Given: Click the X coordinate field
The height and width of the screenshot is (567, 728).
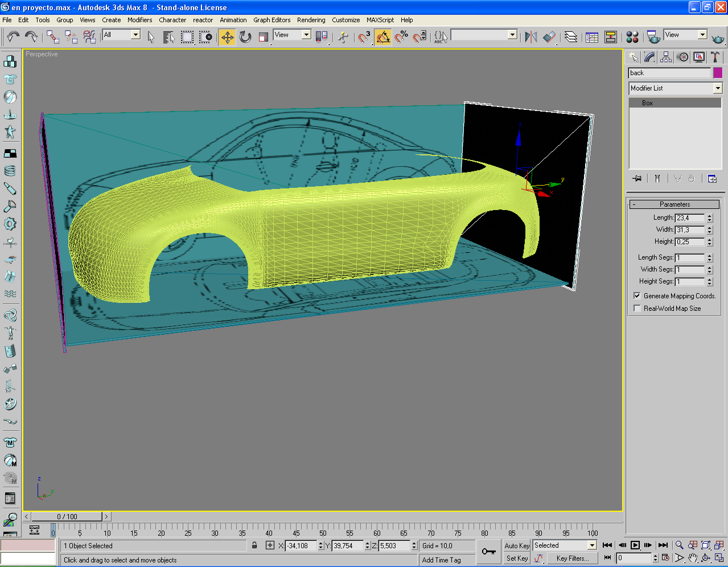Looking at the screenshot, I should [x=301, y=545].
